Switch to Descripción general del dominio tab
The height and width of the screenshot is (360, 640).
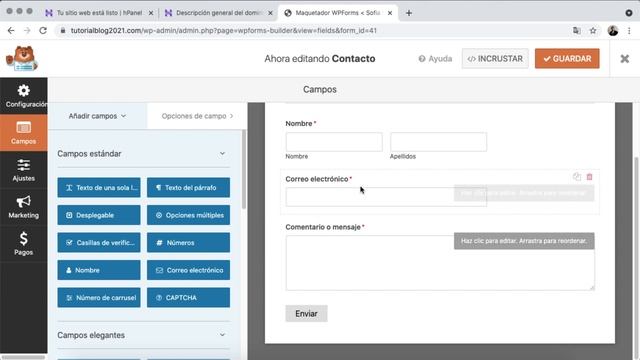[219, 13]
